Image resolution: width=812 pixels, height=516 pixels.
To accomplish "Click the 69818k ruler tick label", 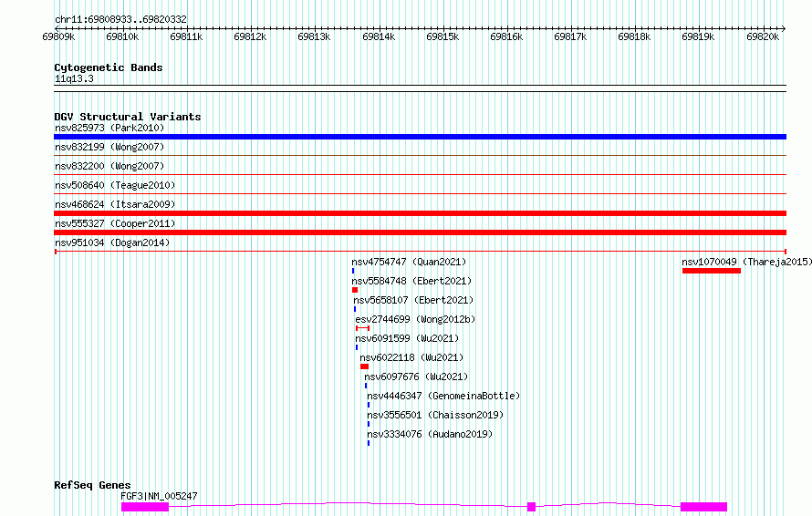I will click(x=634, y=36).
